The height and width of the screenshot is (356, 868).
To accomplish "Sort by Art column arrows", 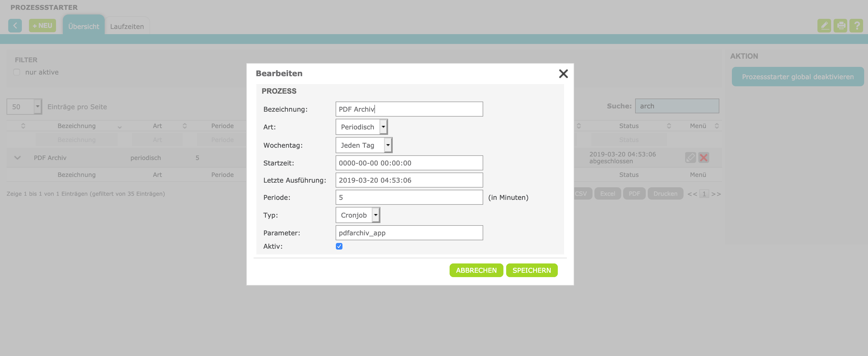I will [185, 126].
